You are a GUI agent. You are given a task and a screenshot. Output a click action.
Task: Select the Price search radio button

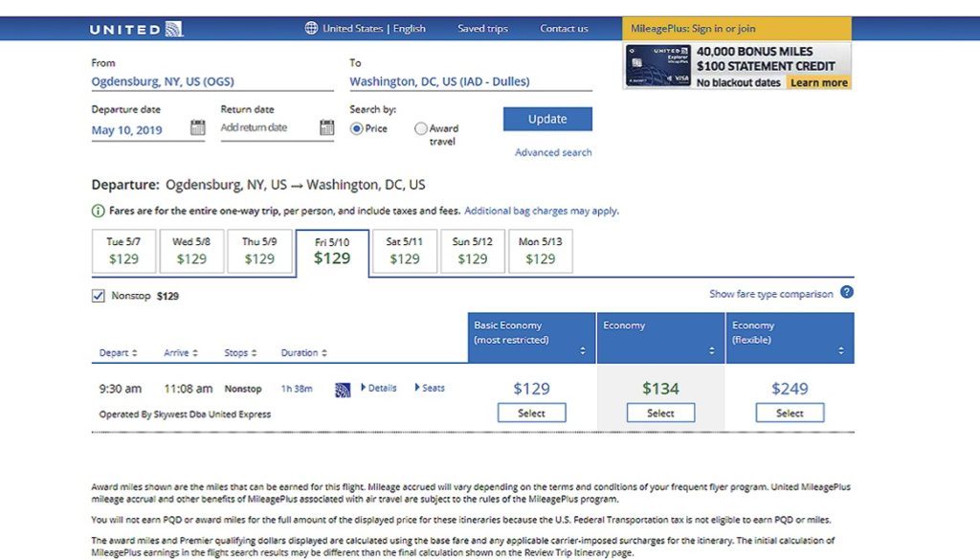click(x=356, y=128)
